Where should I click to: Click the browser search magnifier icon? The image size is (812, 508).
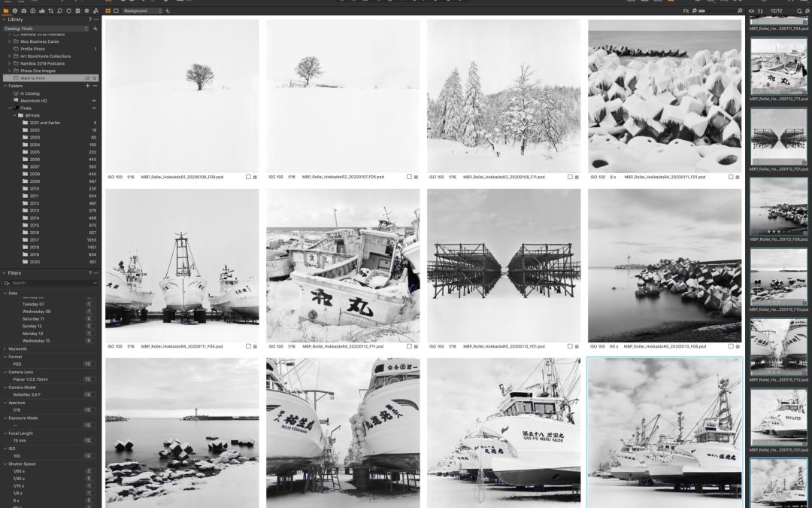(x=799, y=11)
